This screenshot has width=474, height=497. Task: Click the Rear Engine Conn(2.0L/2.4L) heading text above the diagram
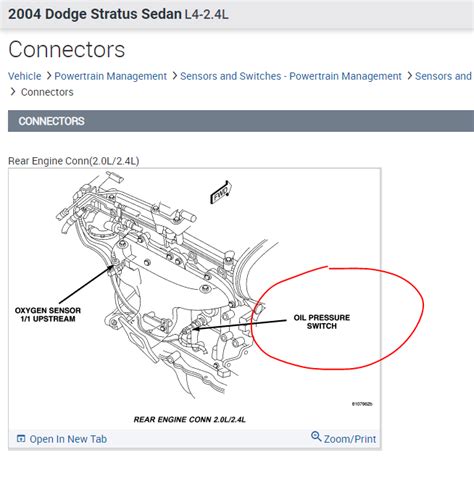coord(74,161)
